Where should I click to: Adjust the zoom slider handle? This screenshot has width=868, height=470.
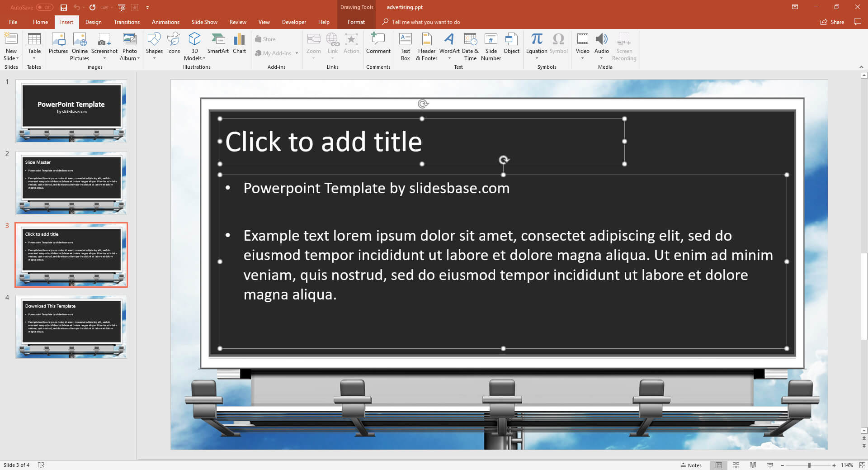click(809, 465)
